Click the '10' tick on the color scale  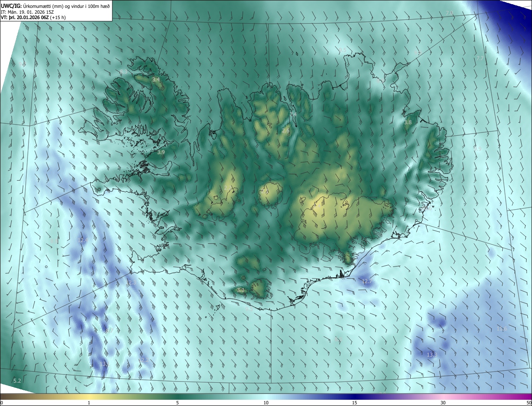tap(266, 403)
